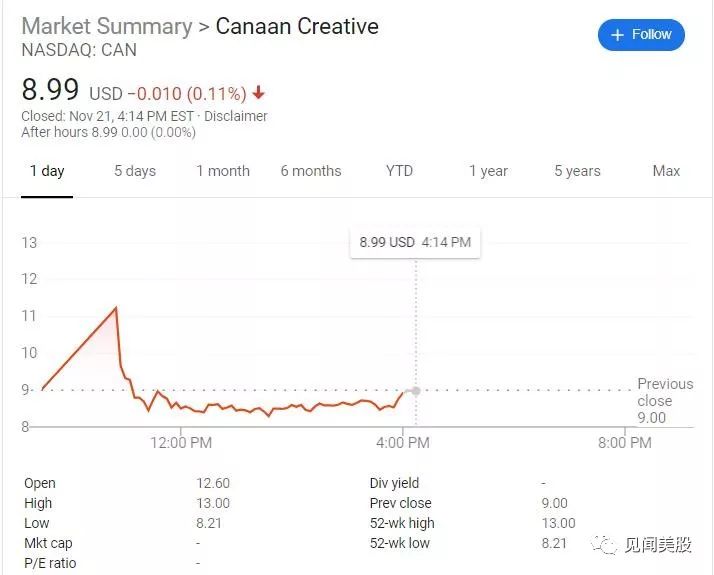Switch to the 1 year tab
Image resolution: width=714 pixels, height=575 pixels.
point(488,171)
